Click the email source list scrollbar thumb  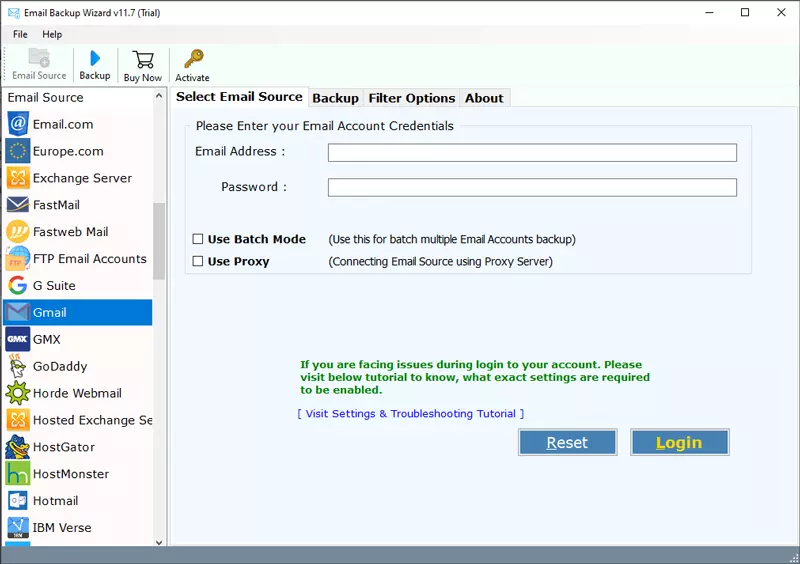tap(159, 241)
